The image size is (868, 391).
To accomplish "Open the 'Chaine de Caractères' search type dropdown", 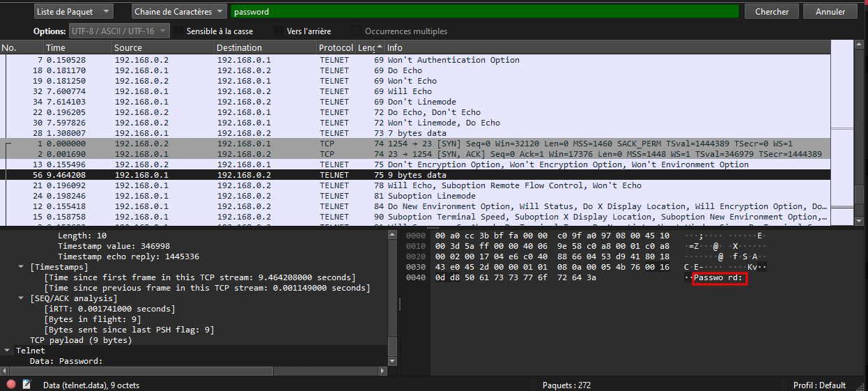I will tap(179, 12).
